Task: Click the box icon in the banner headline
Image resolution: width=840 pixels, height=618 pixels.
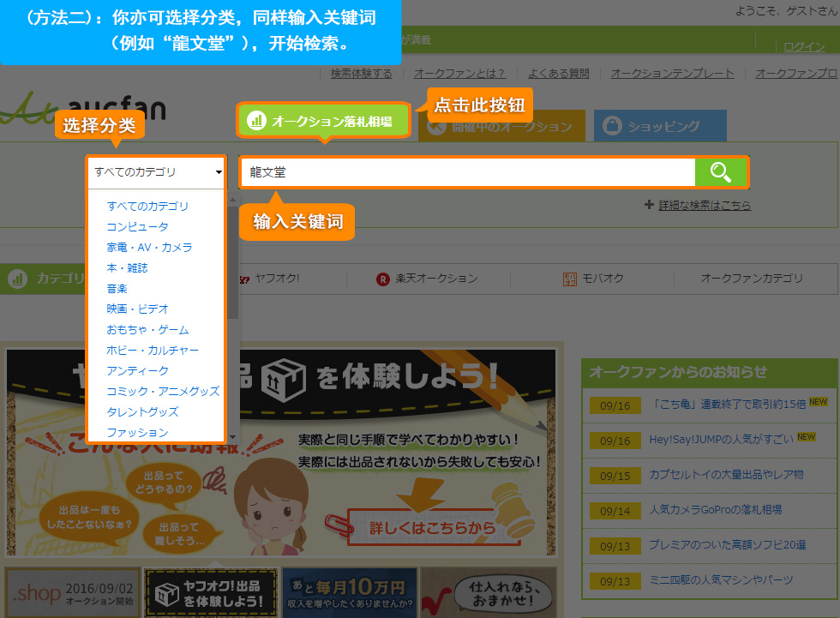Action: click(x=284, y=379)
